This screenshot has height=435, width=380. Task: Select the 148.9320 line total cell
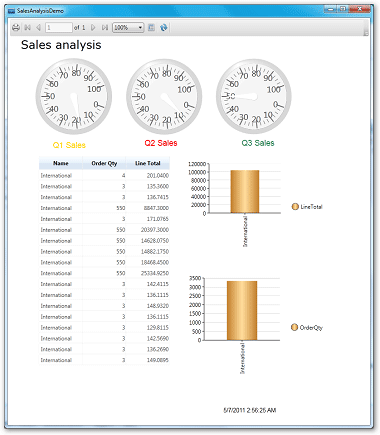(148, 306)
